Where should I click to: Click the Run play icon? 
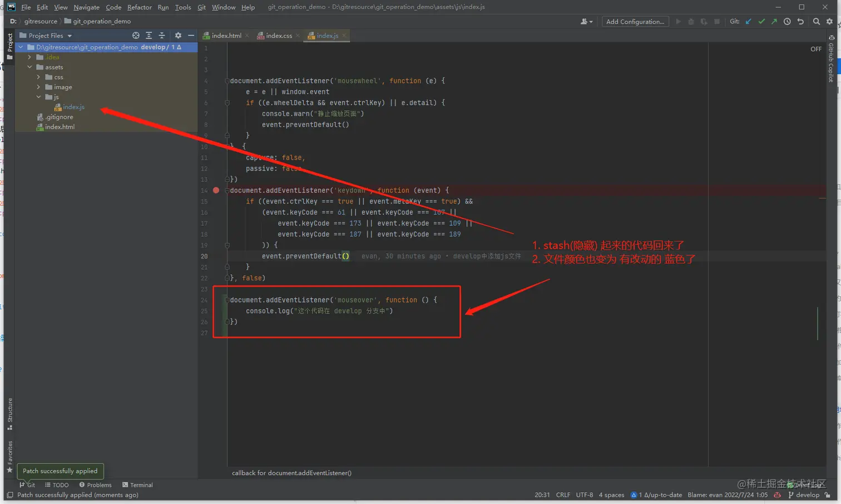[678, 22]
